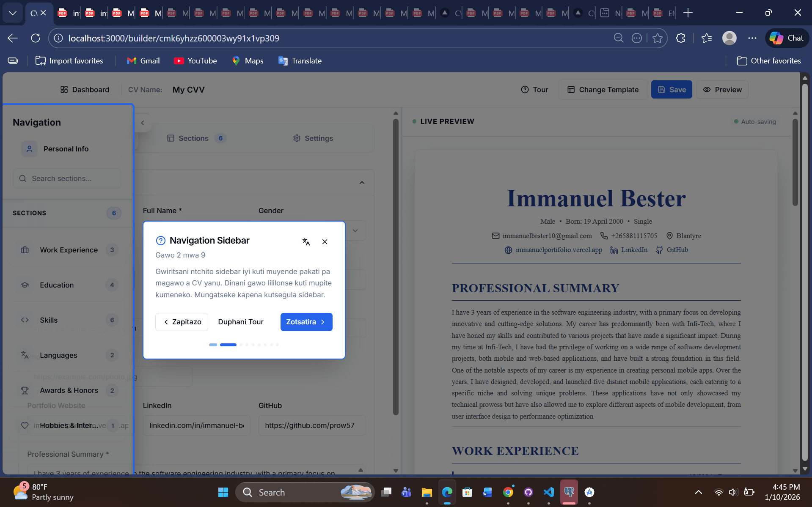
Task: Click the Save button
Action: point(672,90)
